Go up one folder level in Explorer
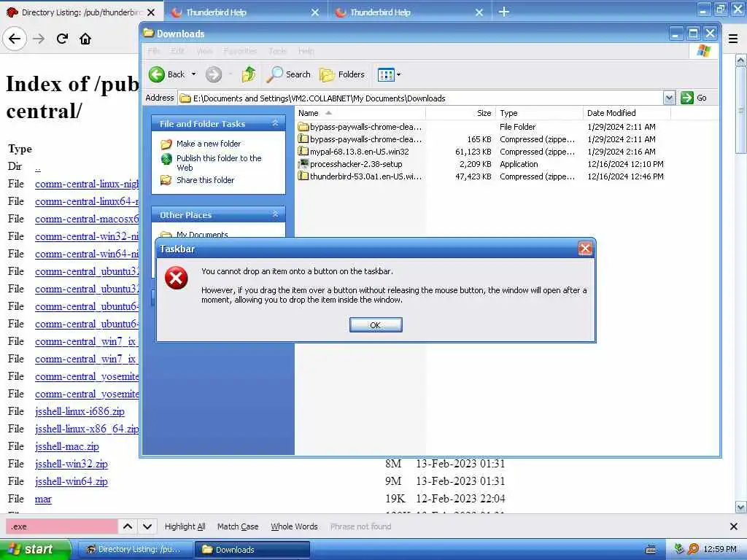747x560 pixels. pyautogui.click(x=249, y=74)
